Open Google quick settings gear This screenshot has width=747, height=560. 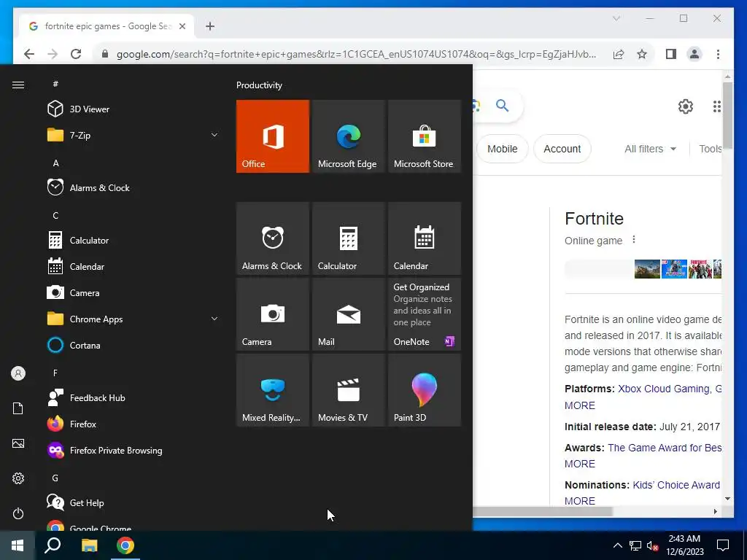point(686,106)
